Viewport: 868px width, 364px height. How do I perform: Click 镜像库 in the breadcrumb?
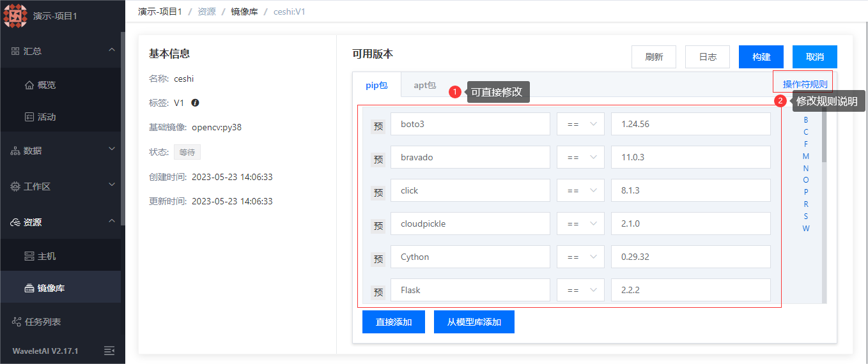pyautogui.click(x=244, y=11)
